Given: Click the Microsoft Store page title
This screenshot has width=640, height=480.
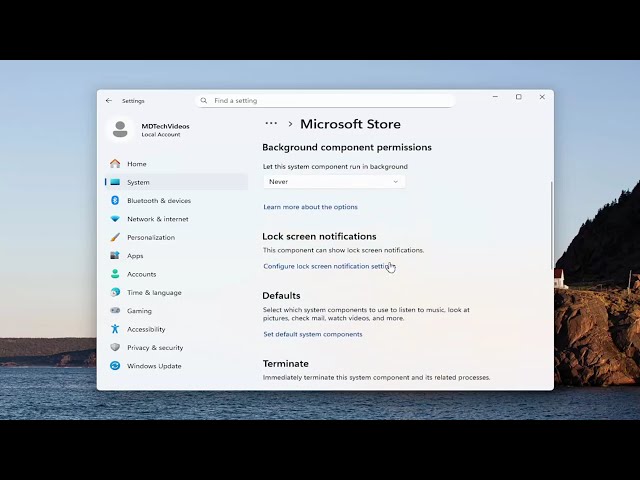Looking at the screenshot, I should tap(350, 124).
